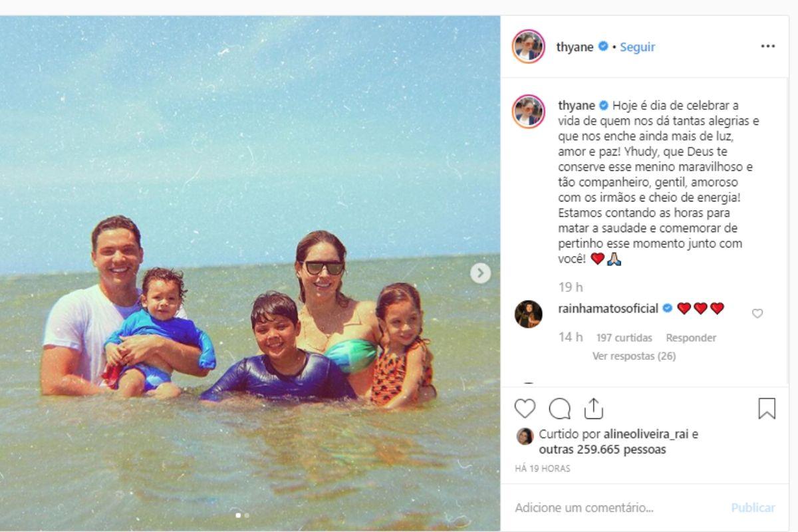This screenshot has width=798, height=532.
Task: Share the post using the share icon
Action: [x=593, y=408]
